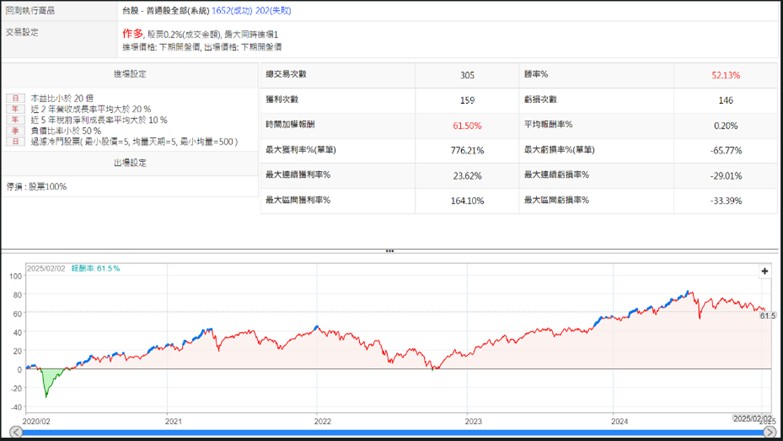Click the plus icon at chart top-right
The width and height of the screenshot is (783, 441).
[x=765, y=271]
